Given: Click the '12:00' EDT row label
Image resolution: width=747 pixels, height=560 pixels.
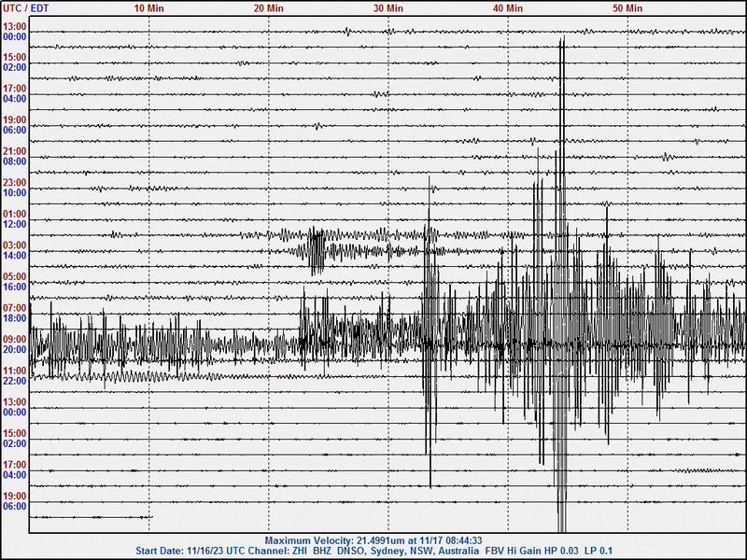Looking at the screenshot, I should 15,224.
